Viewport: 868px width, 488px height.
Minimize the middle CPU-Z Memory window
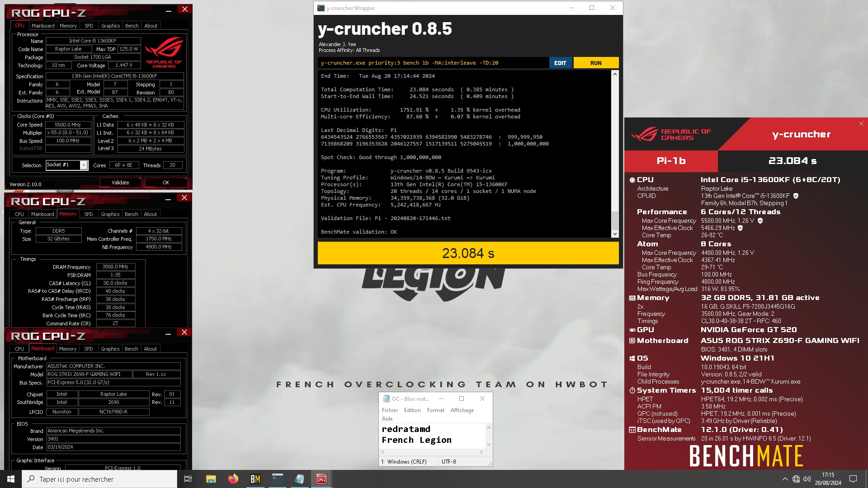(x=168, y=199)
